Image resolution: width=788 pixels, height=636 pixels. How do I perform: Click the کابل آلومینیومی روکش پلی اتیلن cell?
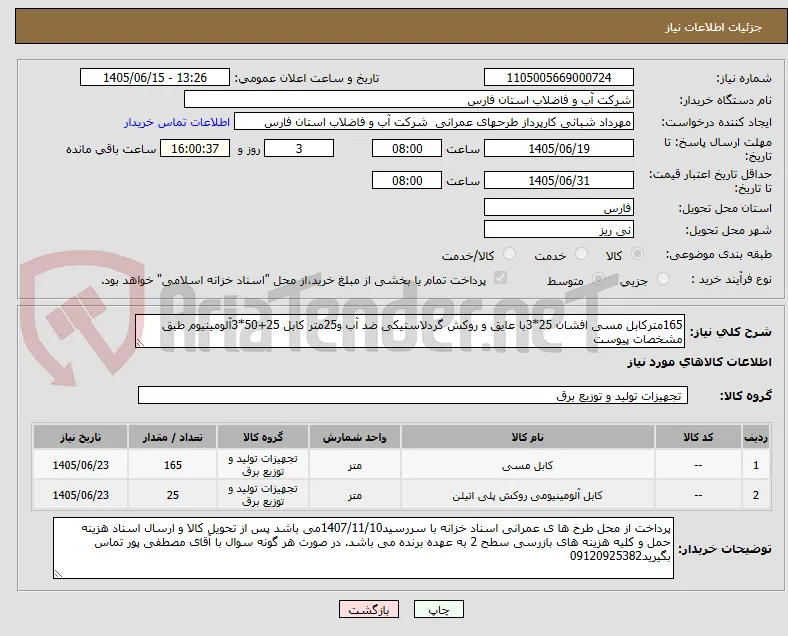528,495
